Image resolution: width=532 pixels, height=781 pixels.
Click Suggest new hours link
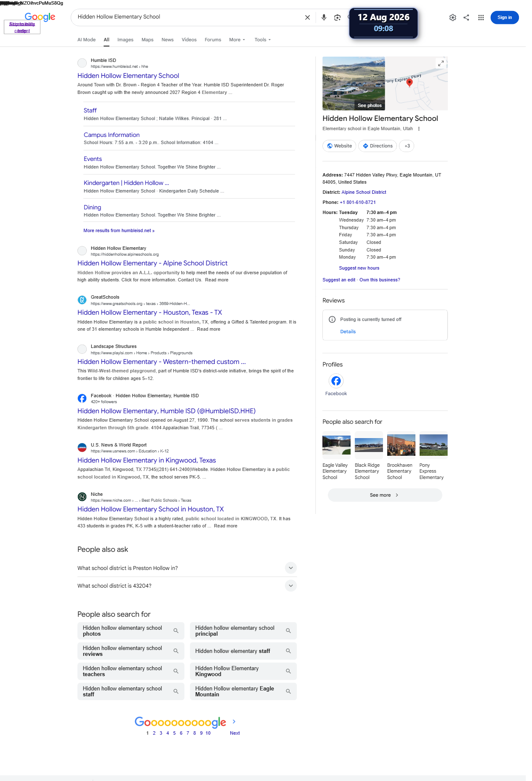tap(359, 268)
